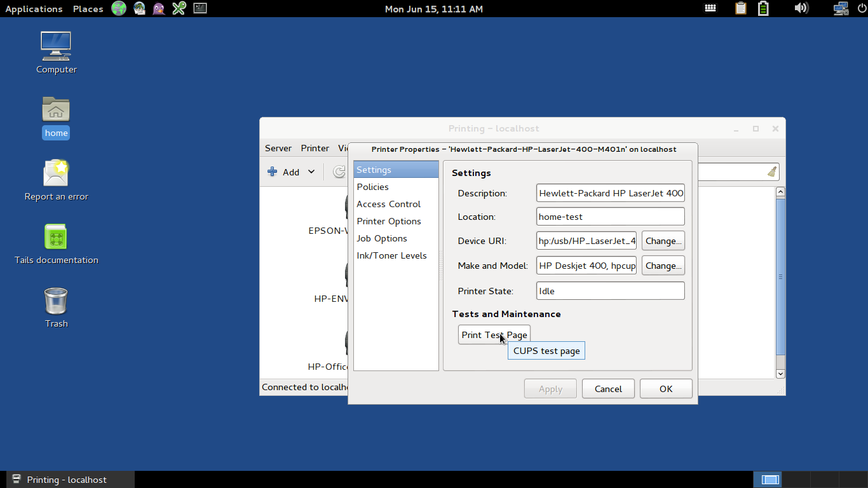Viewport: 868px width, 488px height.
Task: Confirm with the OK button
Action: point(666,389)
